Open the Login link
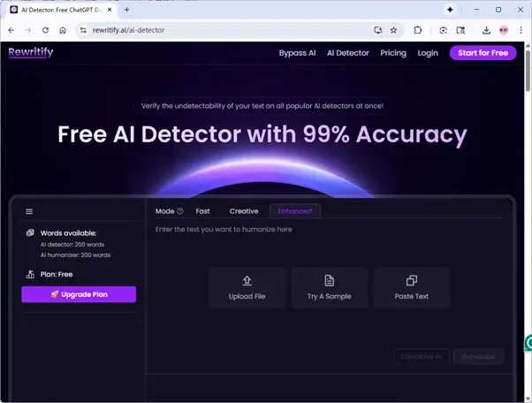Viewport: 532px width, 403px height. (428, 53)
